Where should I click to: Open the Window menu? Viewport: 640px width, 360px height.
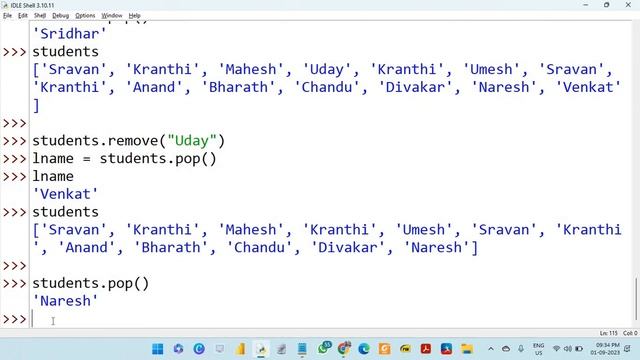[112, 16]
